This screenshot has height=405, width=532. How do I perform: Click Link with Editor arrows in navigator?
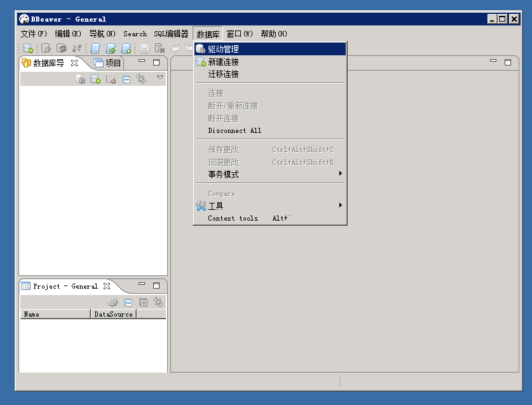141,79
